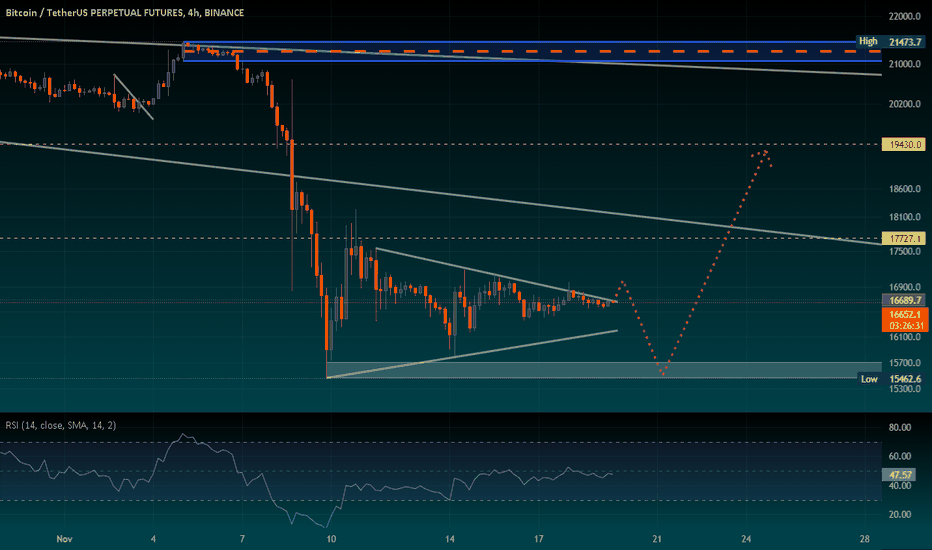Viewport: 932px width, 550px height.
Task: Click the 17500.0 price axis value
Action: [905, 251]
